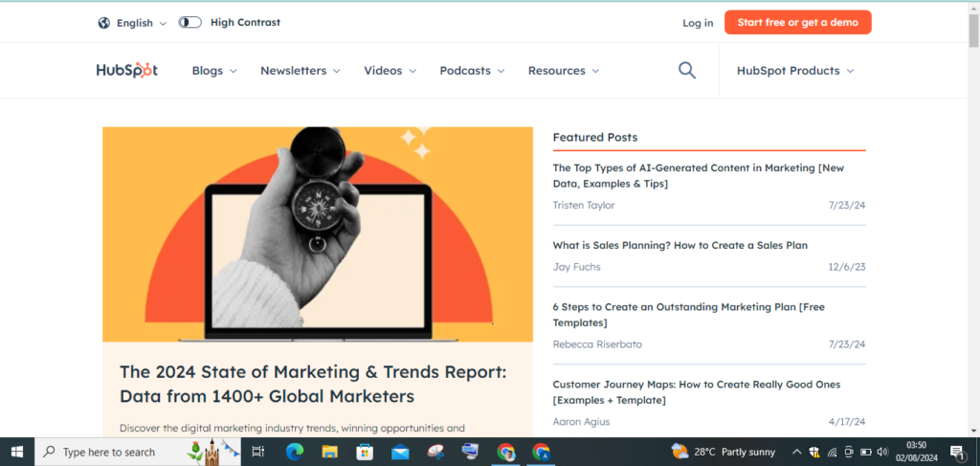Open the 6 Steps Marketing Plan post
The image size is (980, 466).
(689, 315)
